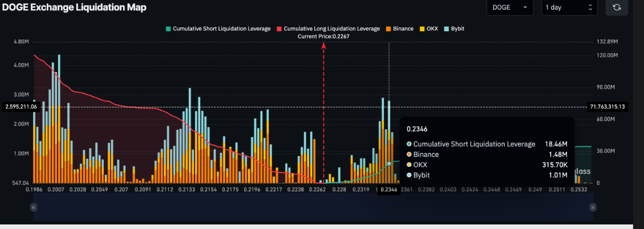The width and height of the screenshot is (644, 229).
Task: Click the orange Binance legend swatch
Action: pyautogui.click(x=388, y=28)
